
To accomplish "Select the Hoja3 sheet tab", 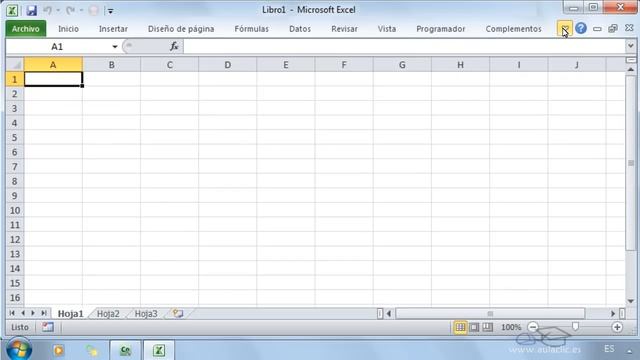I will tap(146, 313).
